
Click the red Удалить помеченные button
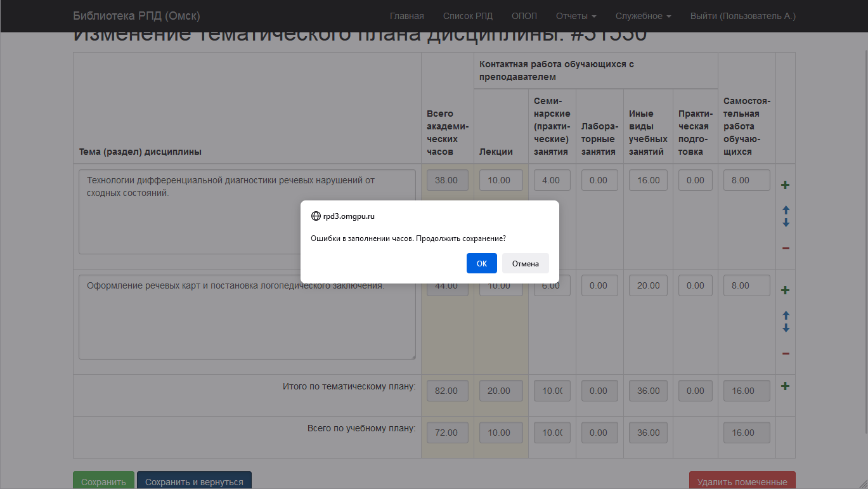[x=742, y=481]
